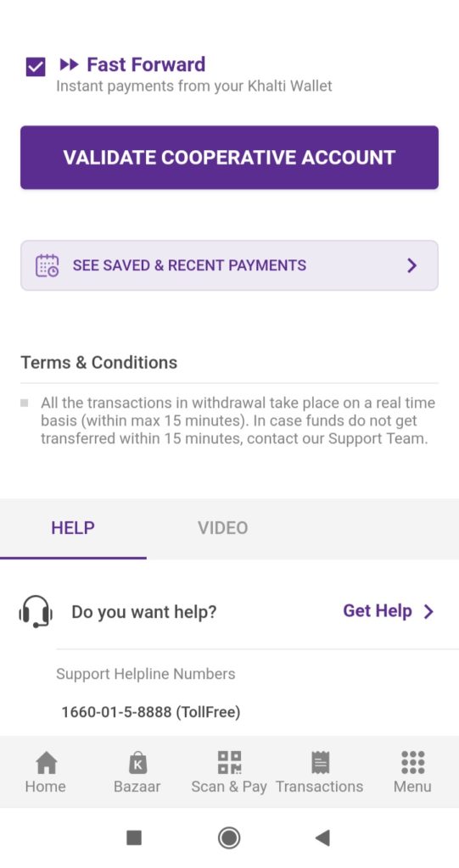Tap the Android home circle button

[229, 837]
